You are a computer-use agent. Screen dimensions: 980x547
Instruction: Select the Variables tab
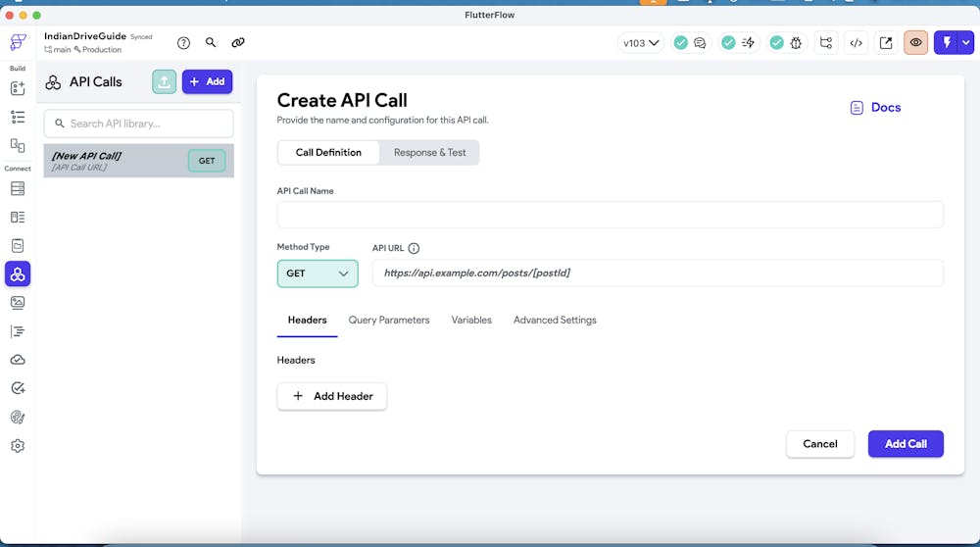(471, 321)
